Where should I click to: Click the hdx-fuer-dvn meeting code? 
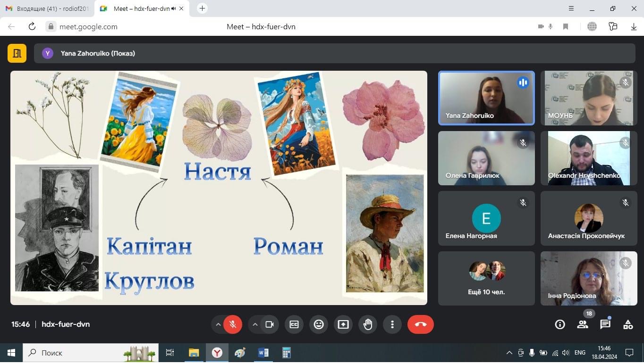66,324
